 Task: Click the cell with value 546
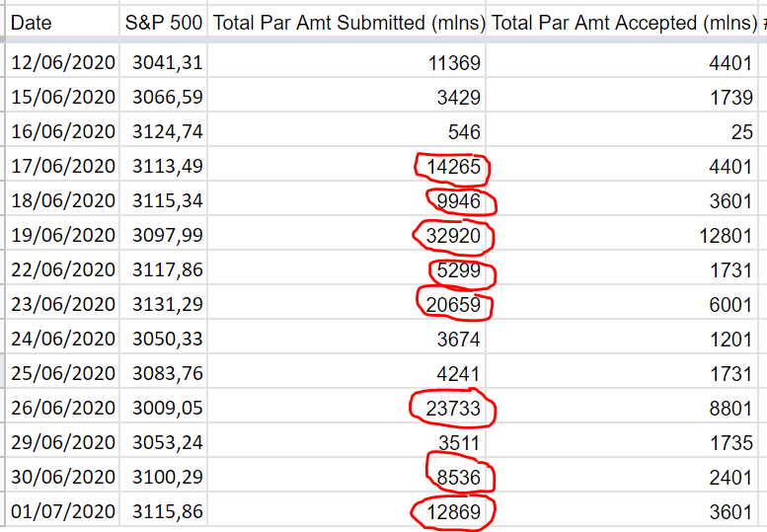[x=346, y=132]
